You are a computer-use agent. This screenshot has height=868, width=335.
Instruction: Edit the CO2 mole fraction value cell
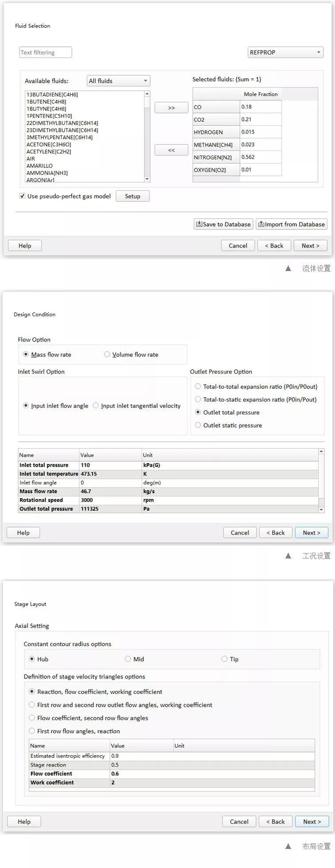[x=260, y=119]
